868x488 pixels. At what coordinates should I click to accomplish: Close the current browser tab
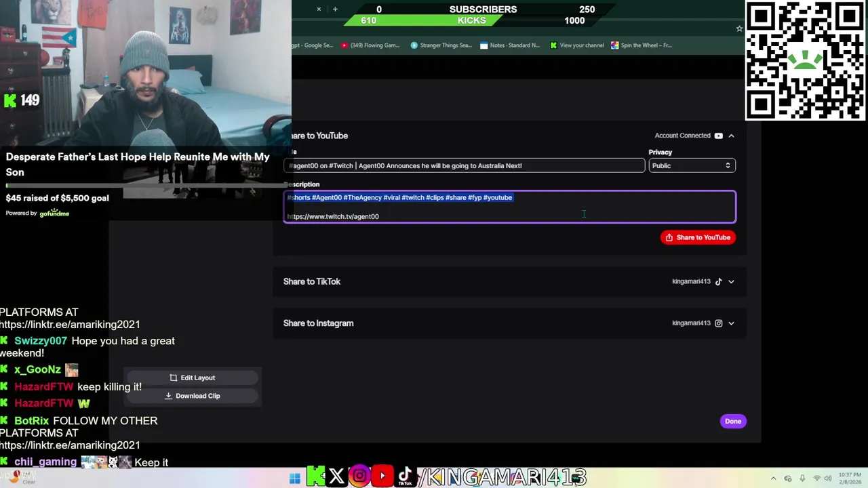click(319, 9)
